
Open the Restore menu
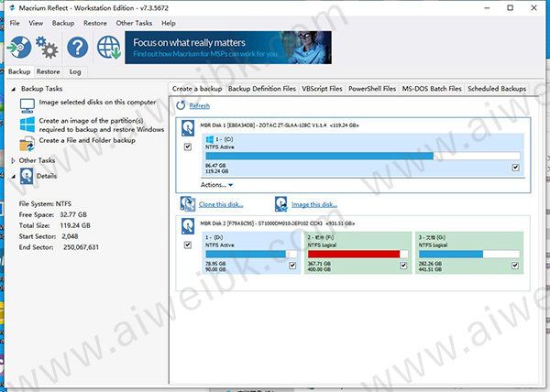95,23
